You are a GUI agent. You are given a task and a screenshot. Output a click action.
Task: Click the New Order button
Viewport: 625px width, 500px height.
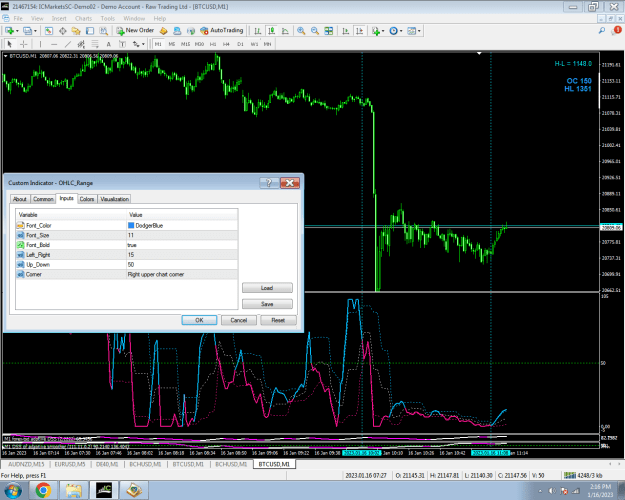135,31
